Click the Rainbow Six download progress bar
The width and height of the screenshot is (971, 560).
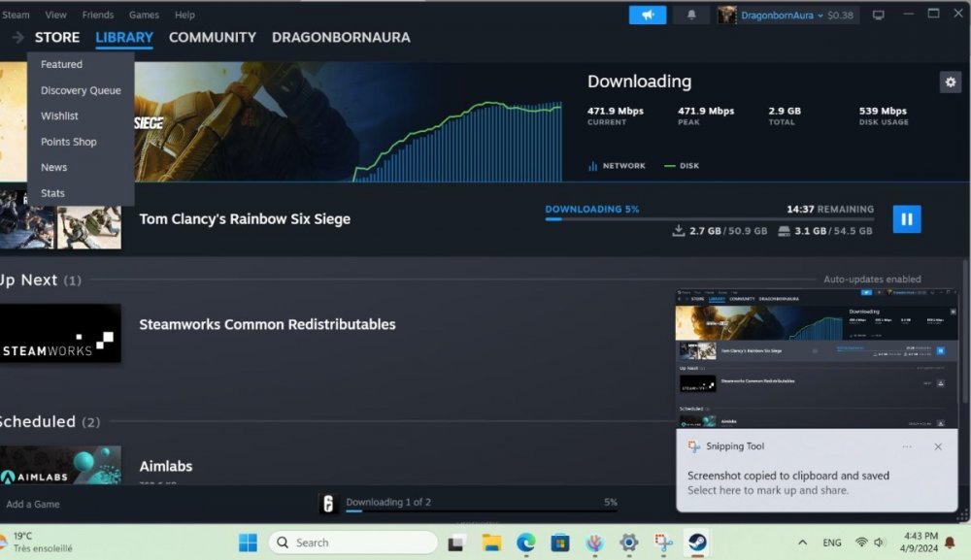[x=709, y=219]
